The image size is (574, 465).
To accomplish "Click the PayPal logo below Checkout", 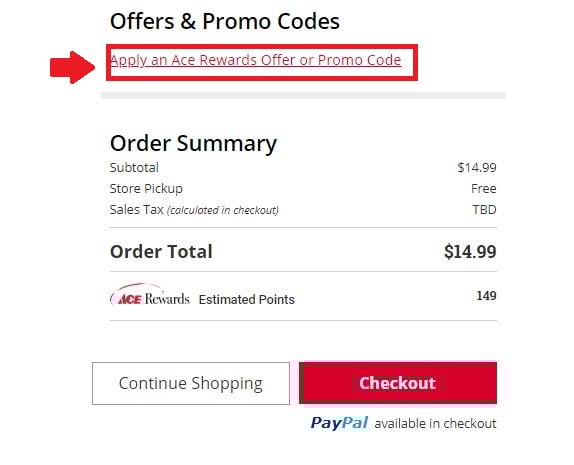I will (x=339, y=423).
